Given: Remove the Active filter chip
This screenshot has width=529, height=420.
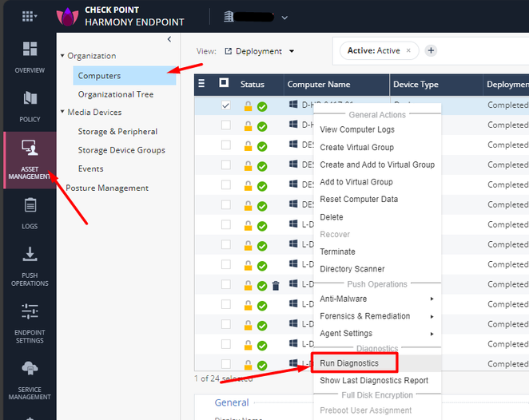Looking at the screenshot, I should pyautogui.click(x=408, y=50).
